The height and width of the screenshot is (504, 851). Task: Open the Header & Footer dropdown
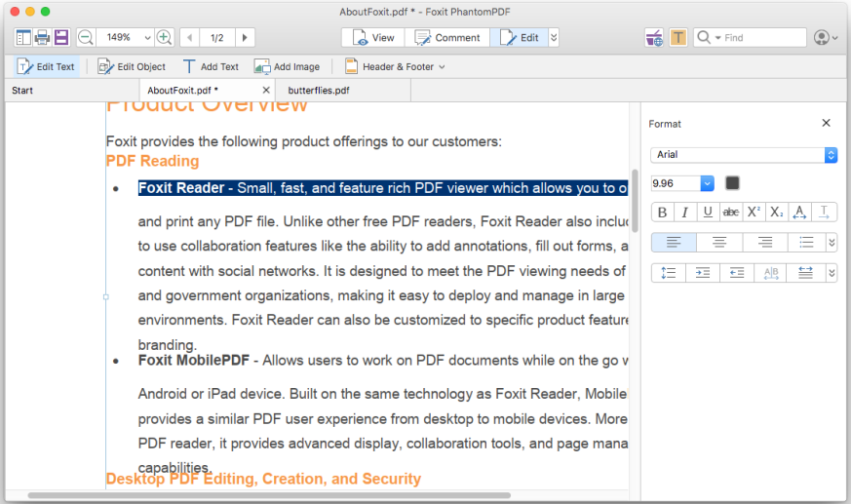click(395, 66)
